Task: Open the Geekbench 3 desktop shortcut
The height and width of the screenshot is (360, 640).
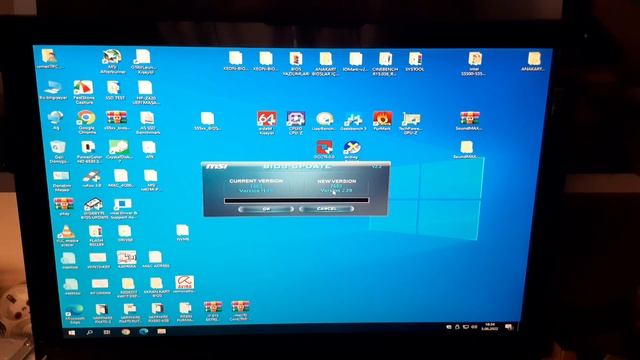Action: (353, 122)
